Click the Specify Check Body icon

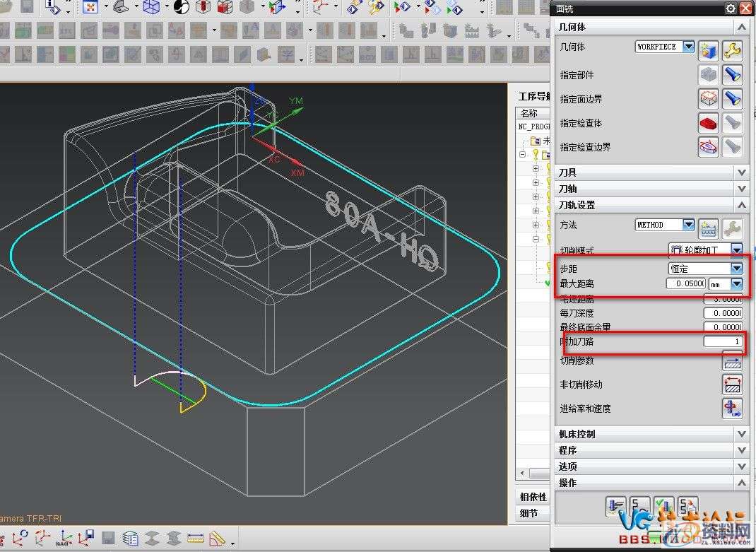coord(708,123)
